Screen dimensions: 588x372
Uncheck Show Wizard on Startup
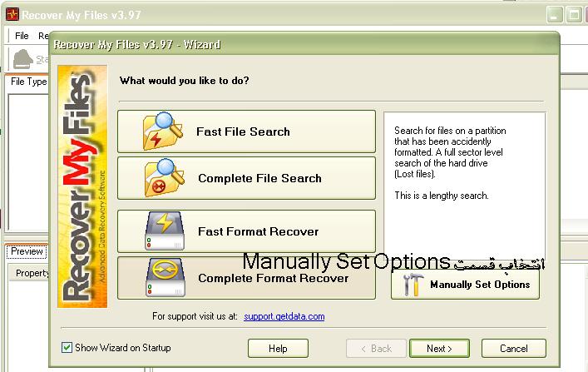(67, 348)
